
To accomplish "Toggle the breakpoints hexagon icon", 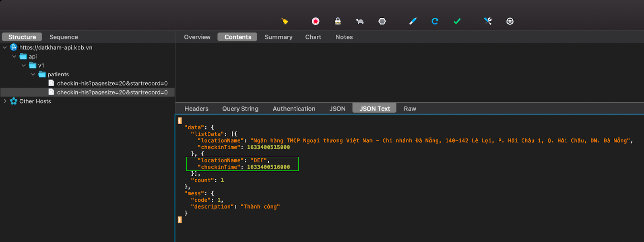I will 382,21.
